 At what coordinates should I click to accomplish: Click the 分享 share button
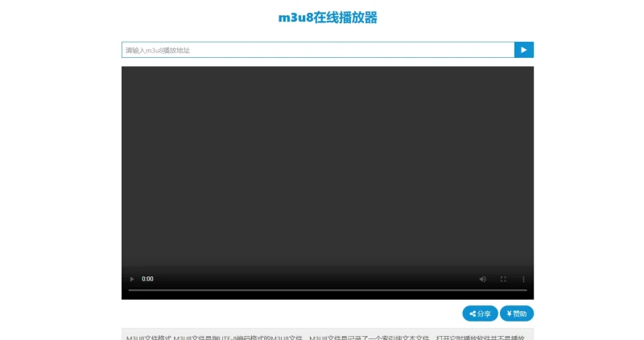tap(480, 313)
